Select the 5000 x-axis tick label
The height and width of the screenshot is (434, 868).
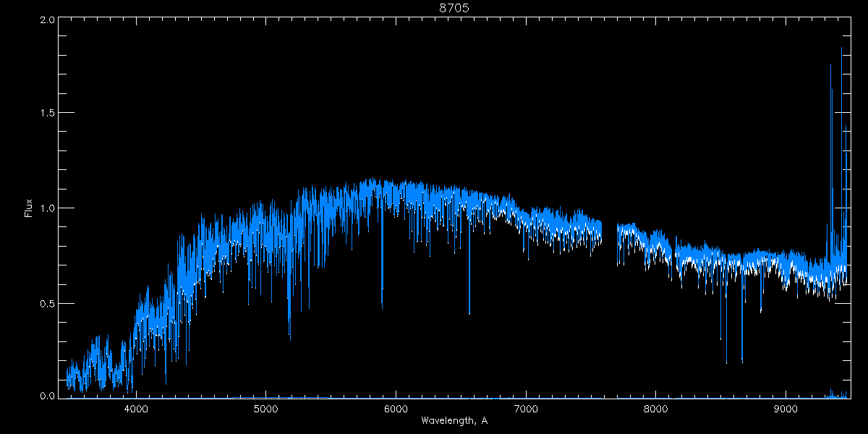tap(266, 407)
